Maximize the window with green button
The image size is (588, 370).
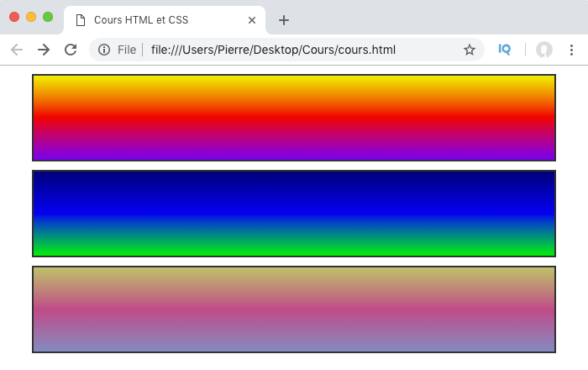[48, 17]
